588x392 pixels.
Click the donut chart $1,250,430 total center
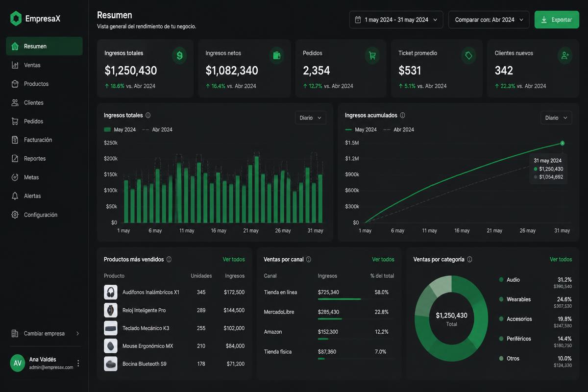[452, 318]
